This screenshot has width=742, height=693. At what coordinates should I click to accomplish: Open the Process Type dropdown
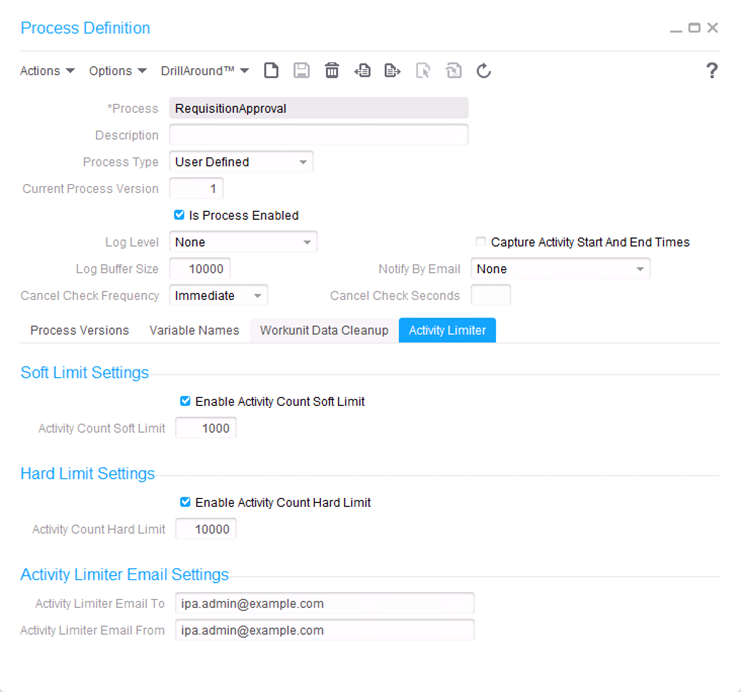pyautogui.click(x=303, y=162)
